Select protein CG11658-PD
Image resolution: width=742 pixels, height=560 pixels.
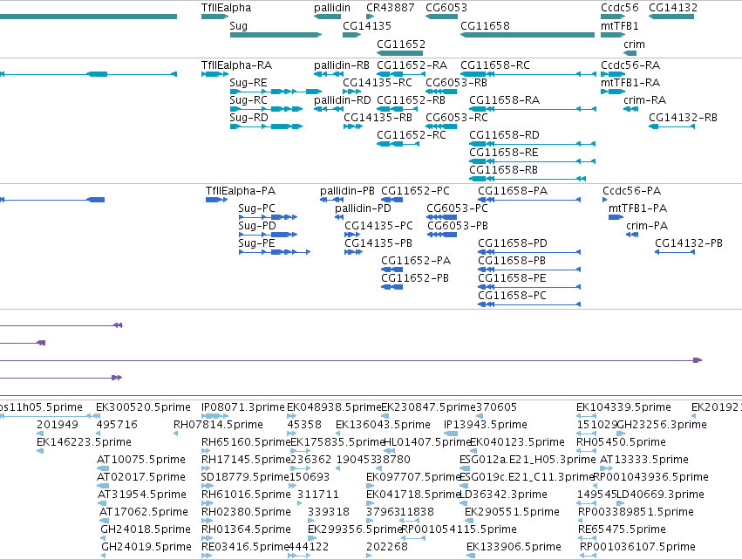tap(529, 252)
